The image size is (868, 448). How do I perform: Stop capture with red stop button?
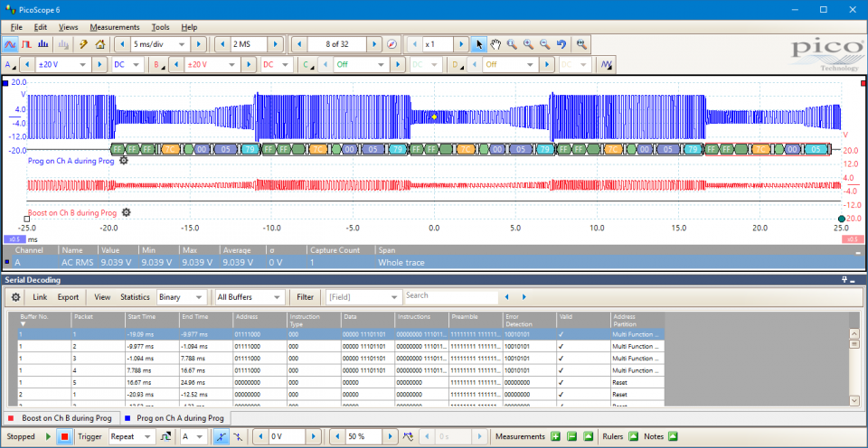click(65, 436)
